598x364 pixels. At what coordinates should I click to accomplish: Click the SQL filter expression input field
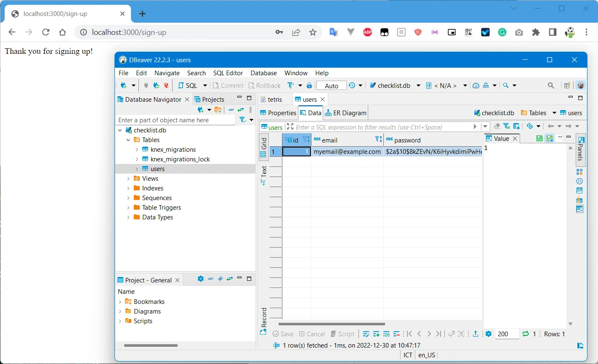[x=383, y=127]
